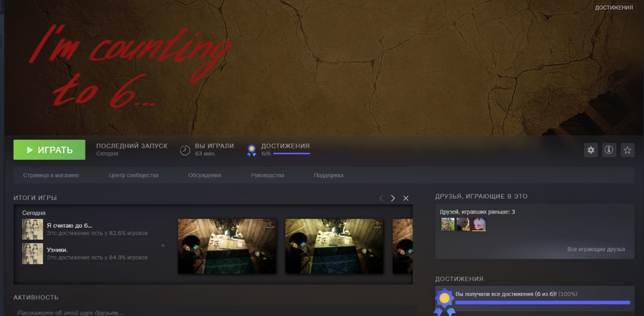Viewport: 644px width, 316px height.
Task: Click Друзей, игравших раньше: 3 text
Action: (477, 212)
